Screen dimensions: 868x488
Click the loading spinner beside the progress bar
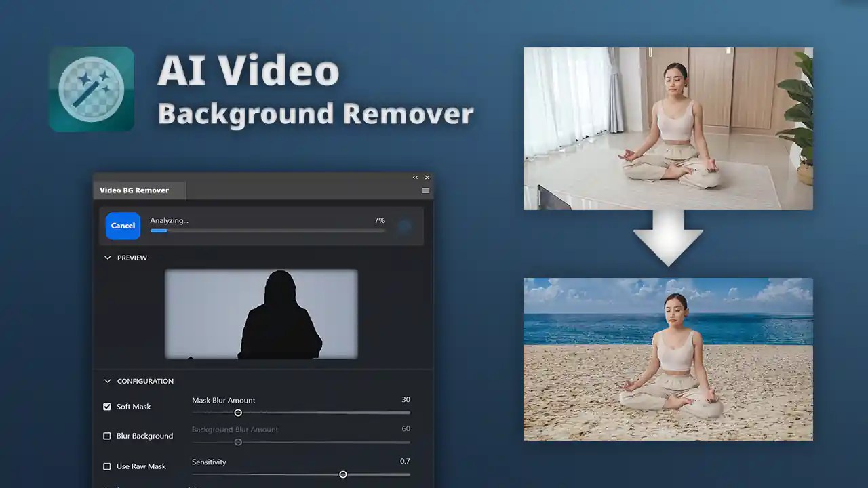[404, 226]
